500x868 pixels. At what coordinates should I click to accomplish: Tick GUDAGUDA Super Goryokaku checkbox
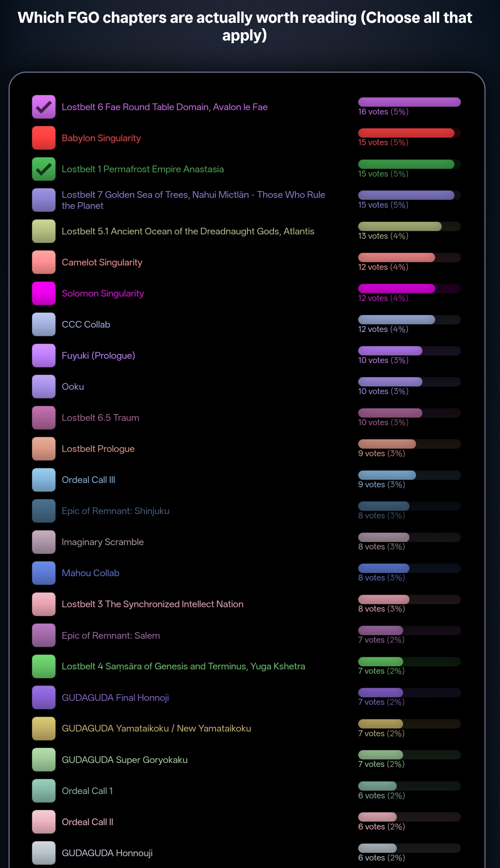coord(44,759)
